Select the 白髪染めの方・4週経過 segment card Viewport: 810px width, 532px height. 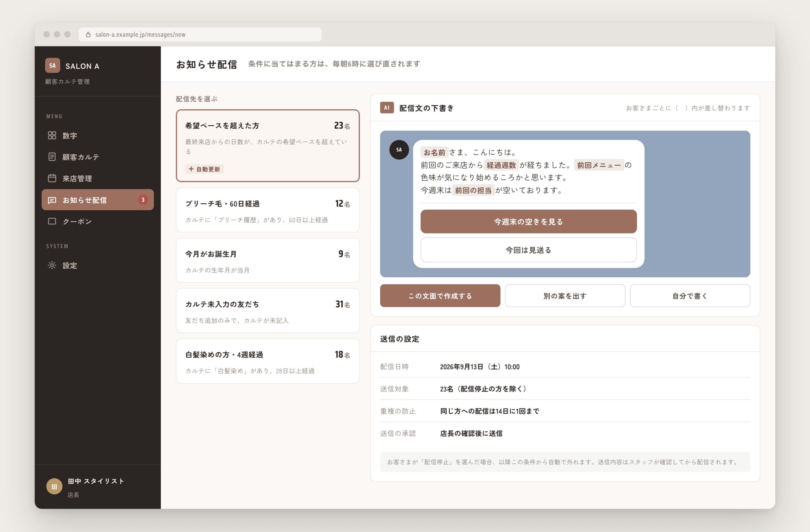click(267, 361)
